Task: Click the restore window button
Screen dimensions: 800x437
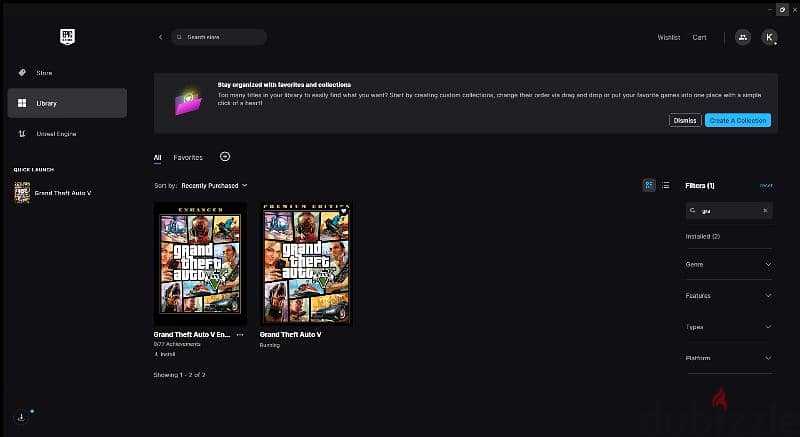Action: click(x=782, y=9)
